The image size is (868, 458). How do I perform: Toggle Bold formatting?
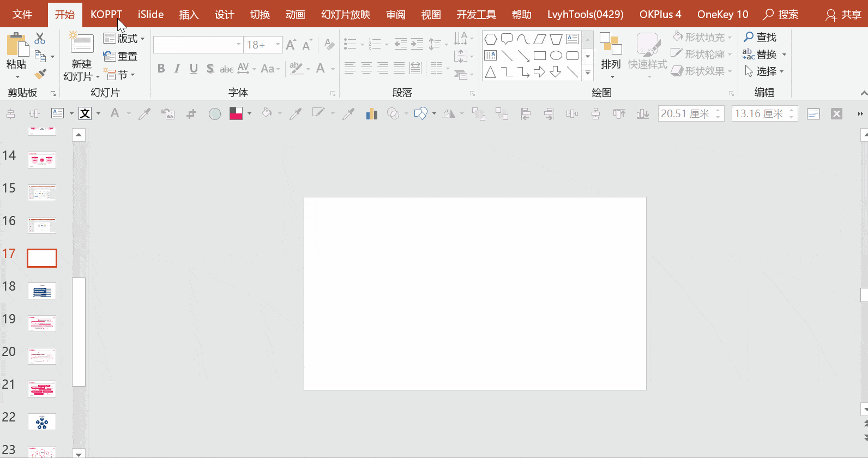point(161,68)
